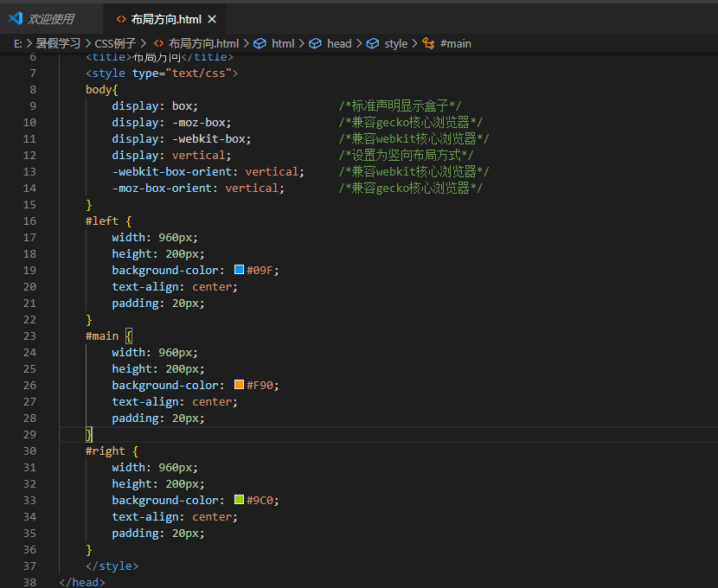Click the #main selector text
The height and width of the screenshot is (588, 718).
(x=102, y=336)
